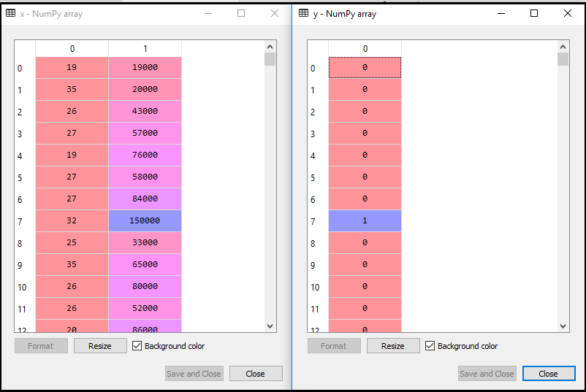Select the blue cell with value 150000
The height and width of the screenshot is (392, 586).
145,221
